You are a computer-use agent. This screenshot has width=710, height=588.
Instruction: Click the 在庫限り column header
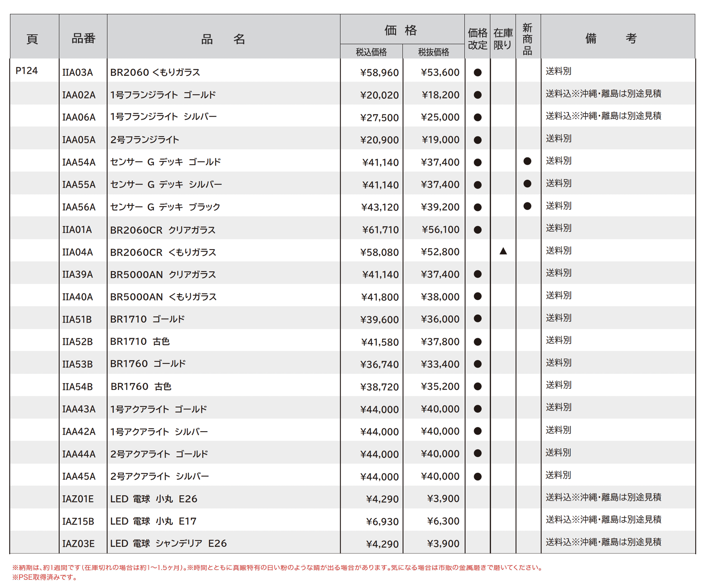point(503,39)
